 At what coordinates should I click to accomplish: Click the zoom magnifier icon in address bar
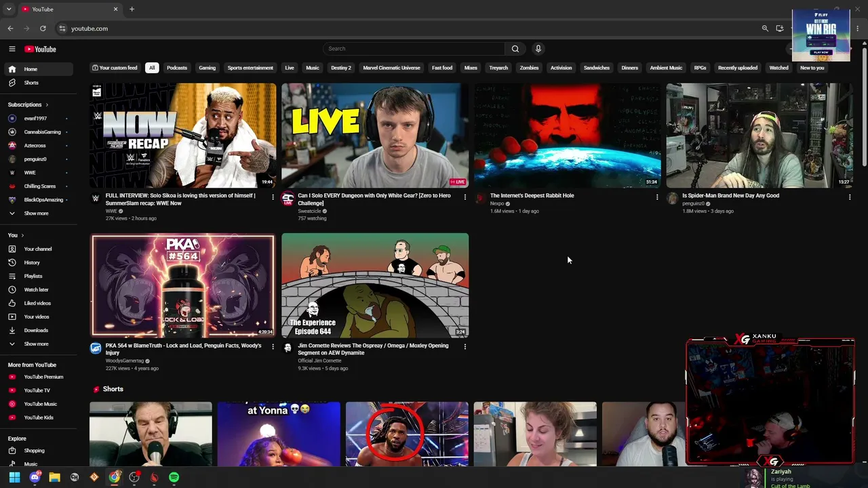(765, 28)
